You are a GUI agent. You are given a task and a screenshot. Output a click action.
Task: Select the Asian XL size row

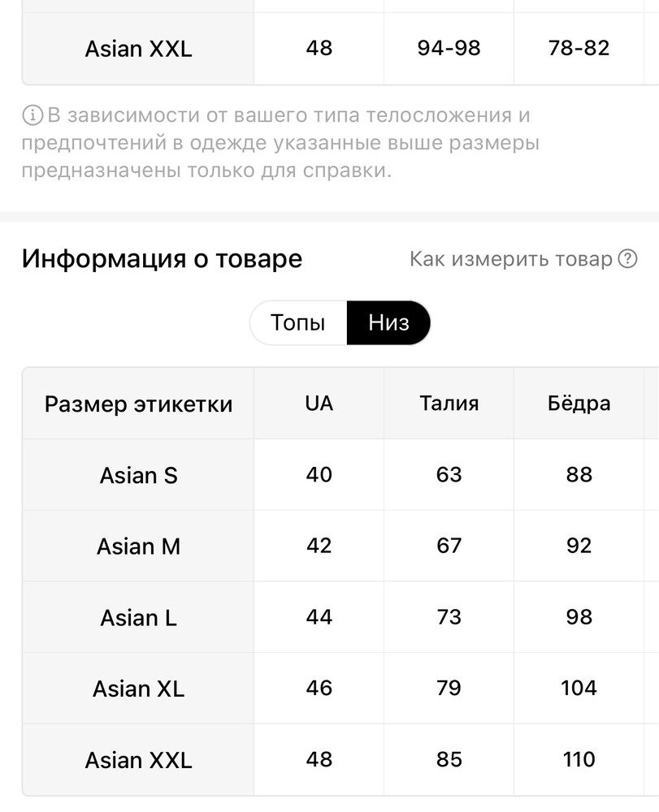coord(138,689)
